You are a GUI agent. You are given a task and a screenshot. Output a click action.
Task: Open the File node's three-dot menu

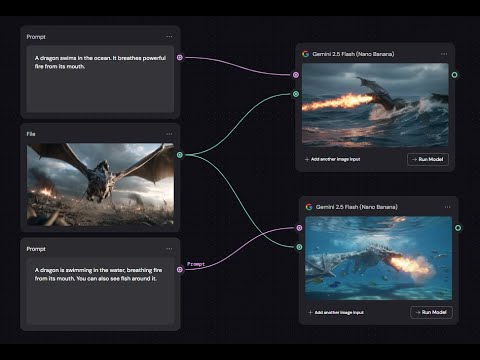point(169,134)
